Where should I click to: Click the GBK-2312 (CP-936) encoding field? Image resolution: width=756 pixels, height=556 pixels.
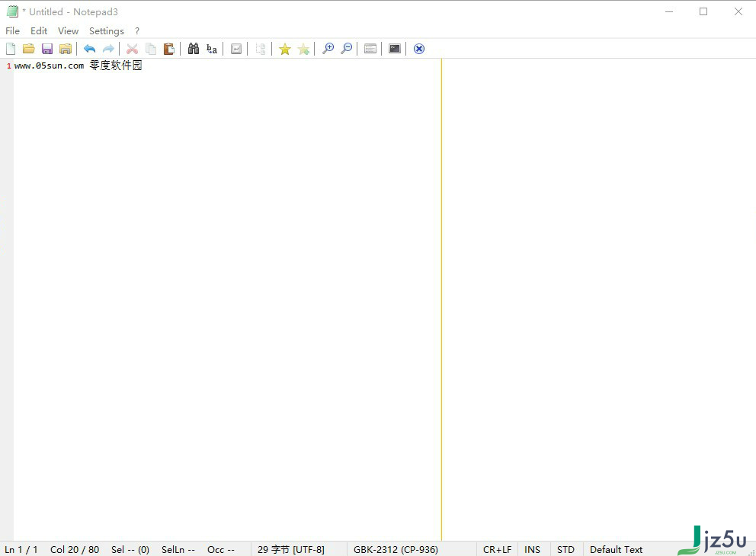(396, 549)
